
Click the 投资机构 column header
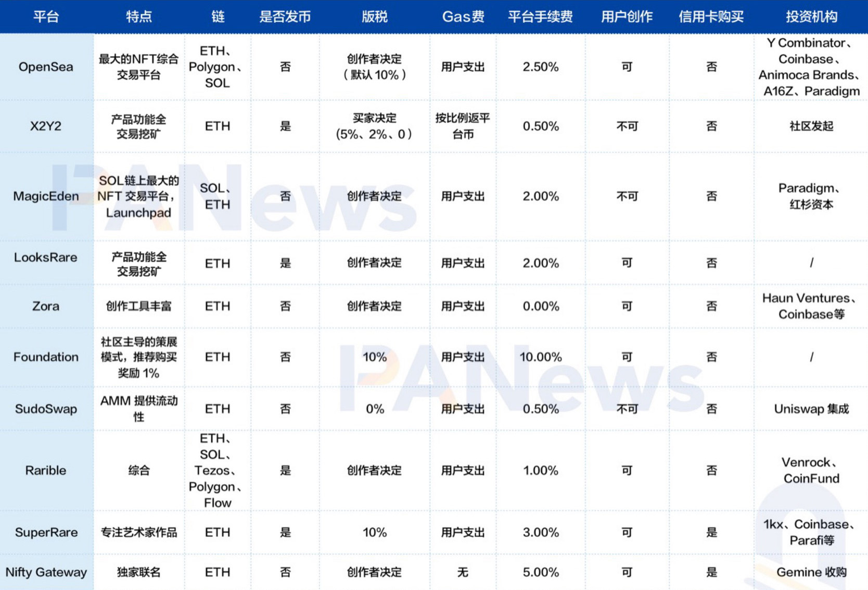pos(811,16)
